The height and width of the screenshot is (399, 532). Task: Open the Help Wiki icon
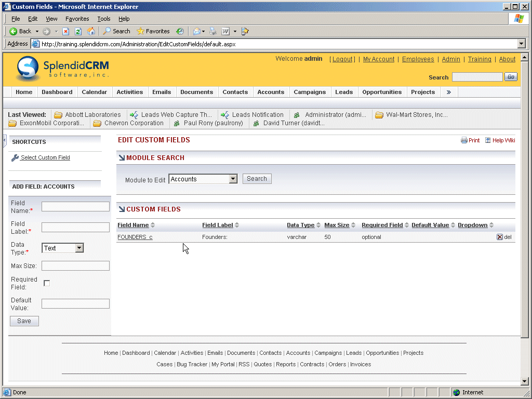[x=488, y=140]
